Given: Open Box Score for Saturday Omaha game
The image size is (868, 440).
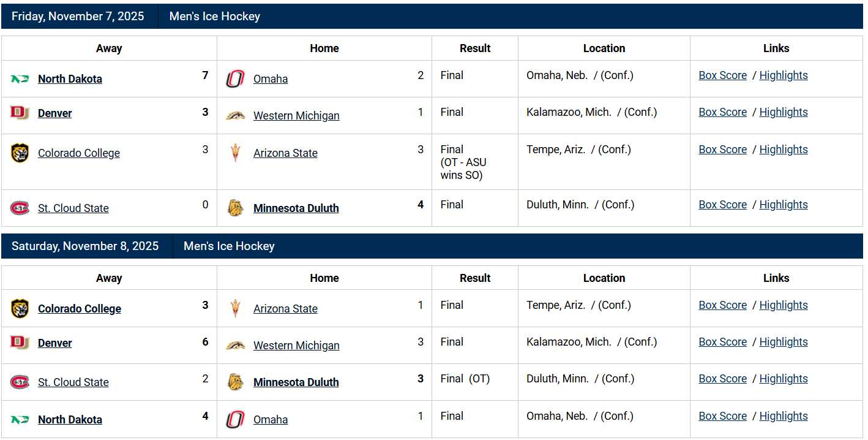Looking at the screenshot, I should pyautogui.click(x=723, y=416).
